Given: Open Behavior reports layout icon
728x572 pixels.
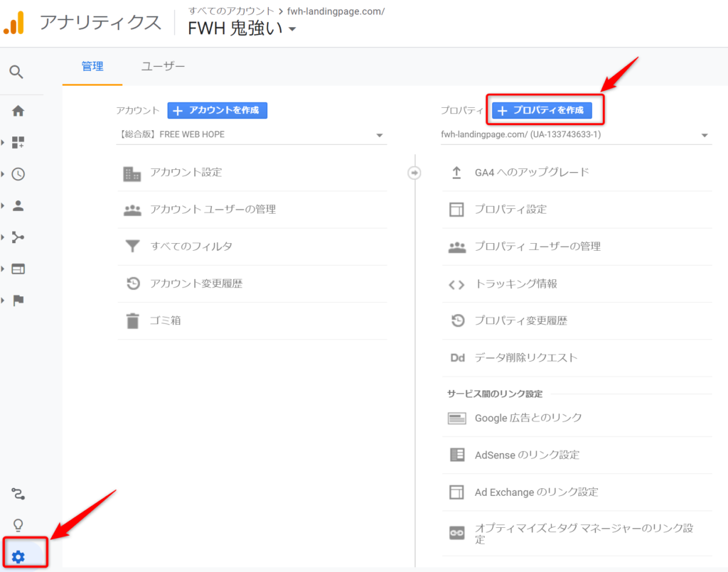Looking at the screenshot, I should (18, 269).
